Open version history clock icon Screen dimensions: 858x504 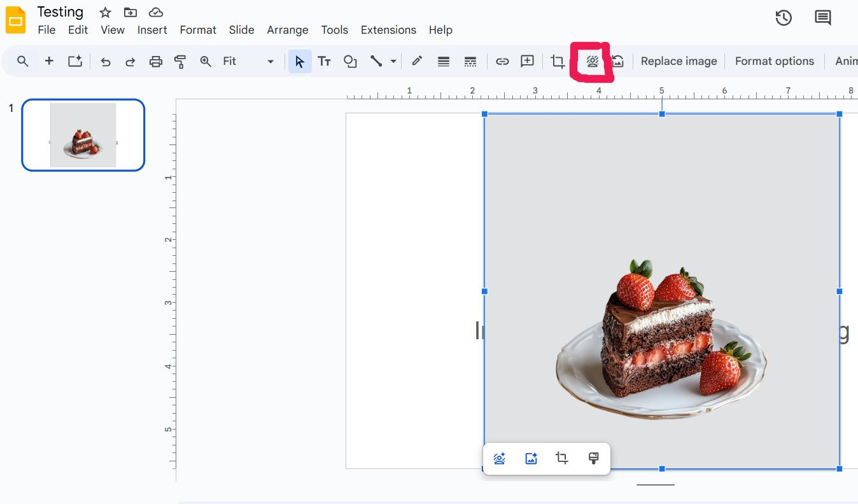pyautogui.click(x=784, y=18)
